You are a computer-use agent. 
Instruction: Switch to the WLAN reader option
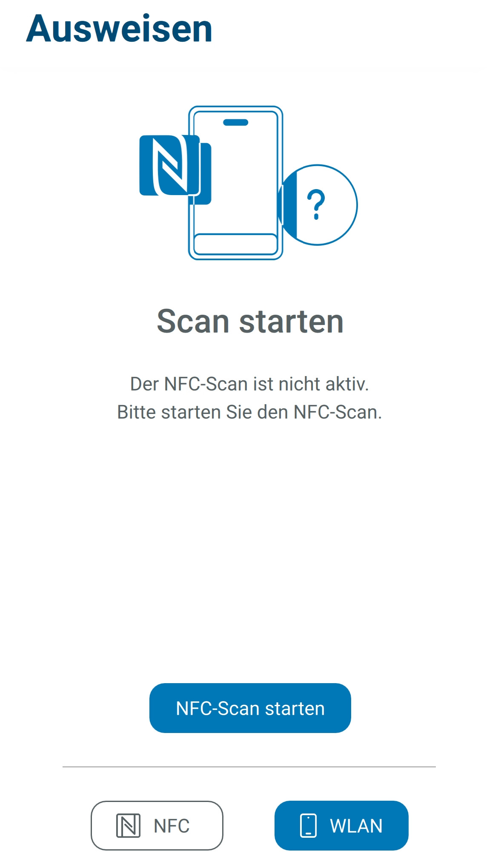341,825
